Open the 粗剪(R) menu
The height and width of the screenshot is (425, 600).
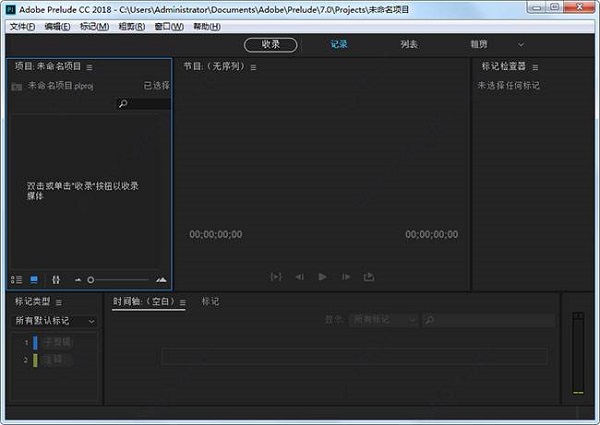pyautogui.click(x=132, y=26)
